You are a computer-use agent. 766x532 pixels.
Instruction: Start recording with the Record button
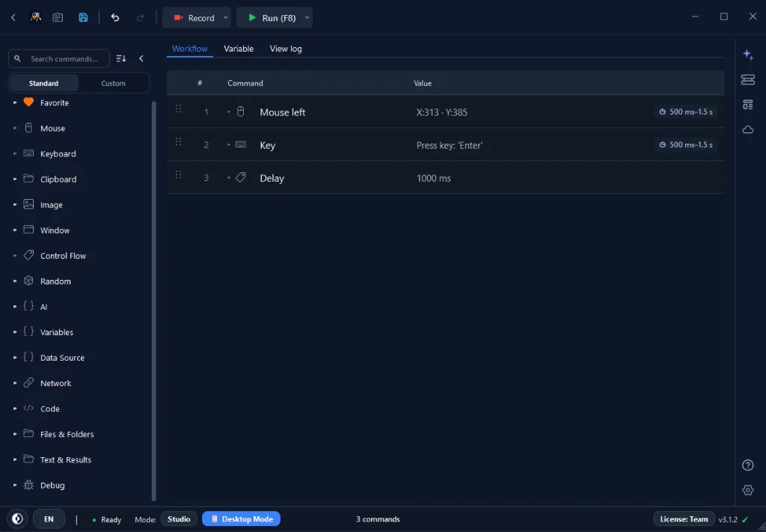point(194,18)
